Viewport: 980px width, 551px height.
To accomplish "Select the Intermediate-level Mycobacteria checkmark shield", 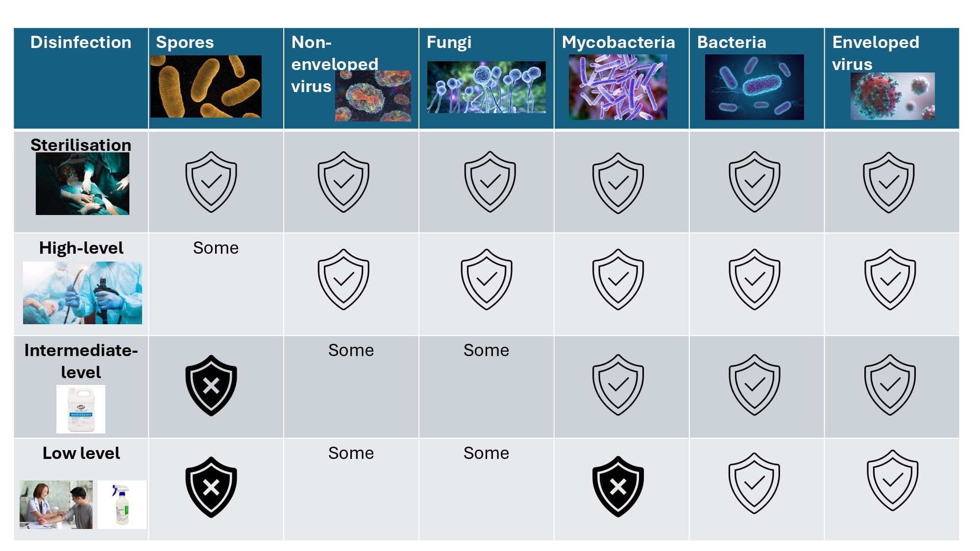I will tap(618, 385).
